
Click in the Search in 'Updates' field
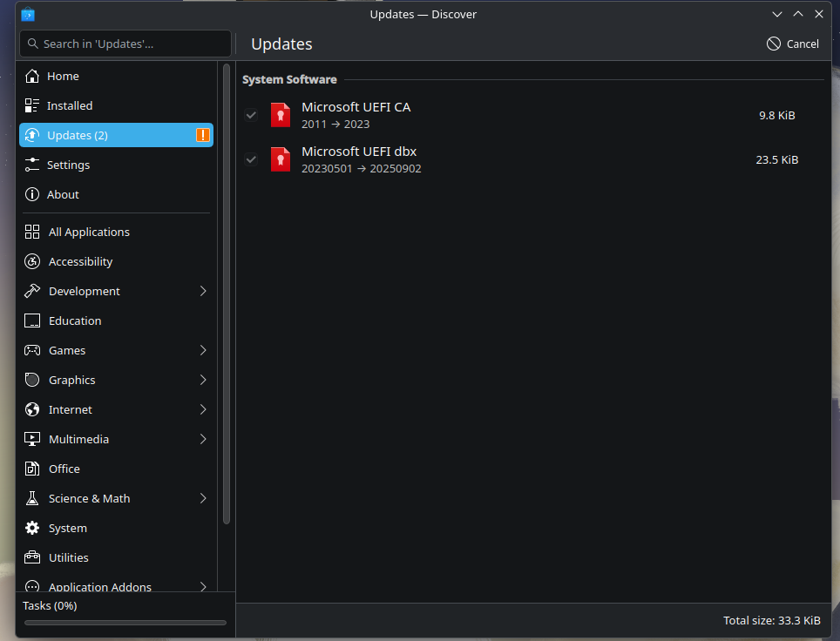pos(125,44)
